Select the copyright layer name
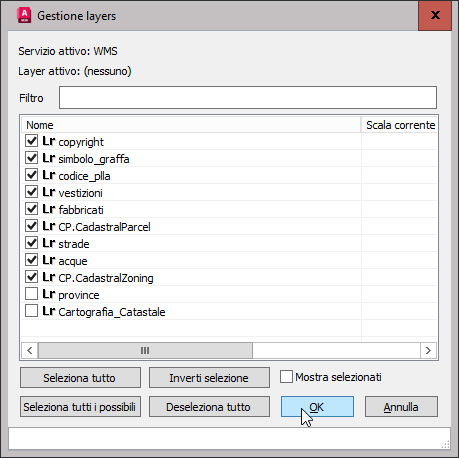This screenshot has width=459, height=458. tap(81, 142)
